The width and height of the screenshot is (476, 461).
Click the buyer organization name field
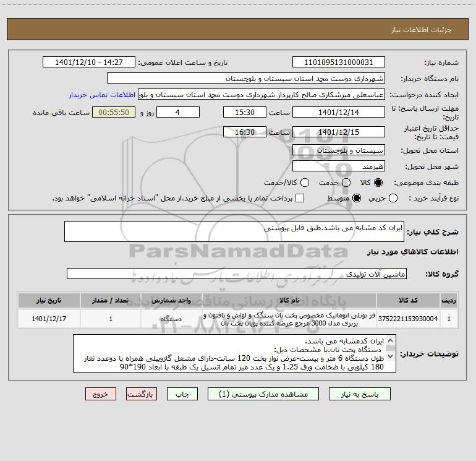(246, 79)
